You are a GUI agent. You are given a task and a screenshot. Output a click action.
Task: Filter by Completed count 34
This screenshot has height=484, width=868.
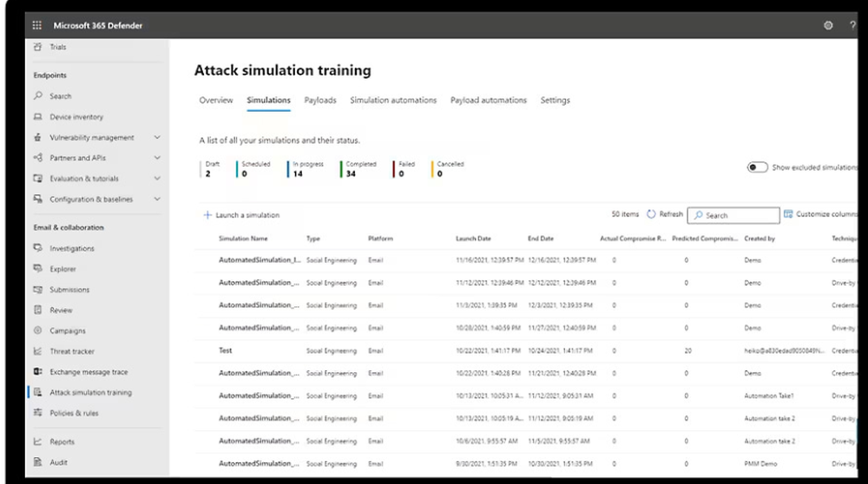click(358, 169)
